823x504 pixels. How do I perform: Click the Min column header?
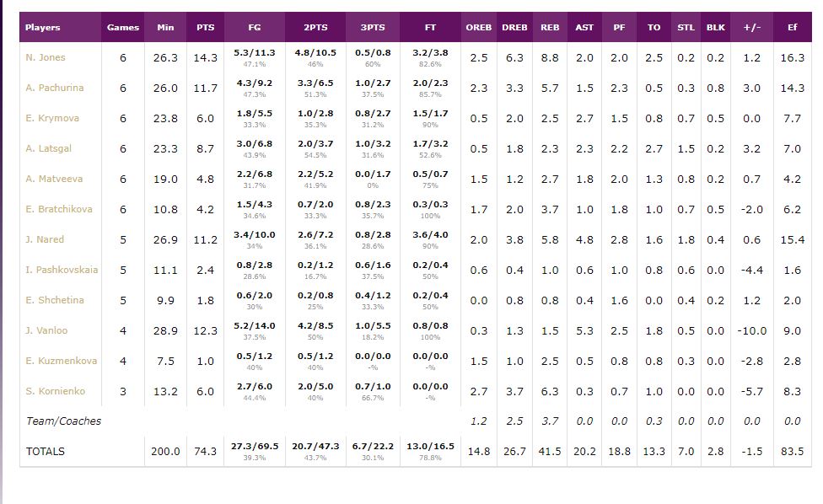[x=165, y=27]
